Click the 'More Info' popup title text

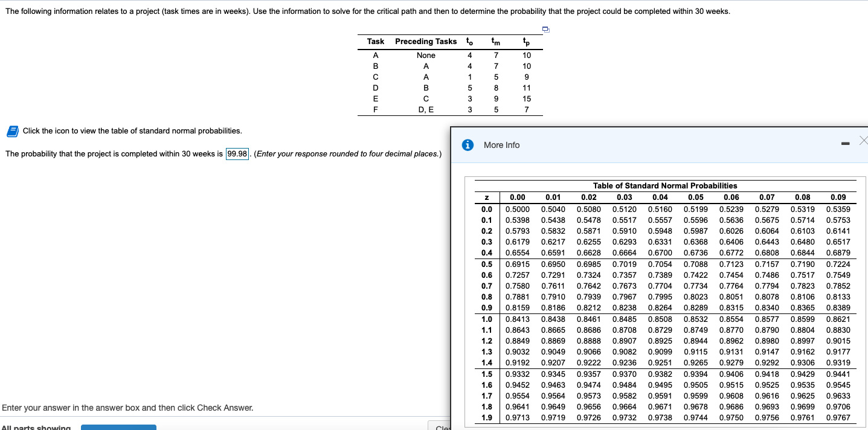[x=501, y=145]
